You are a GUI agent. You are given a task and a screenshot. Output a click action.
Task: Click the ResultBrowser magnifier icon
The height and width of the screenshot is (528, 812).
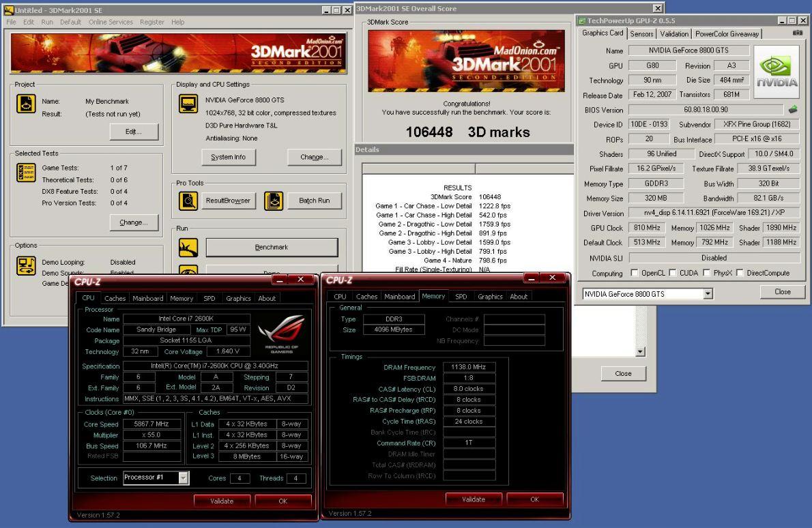tap(188, 201)
